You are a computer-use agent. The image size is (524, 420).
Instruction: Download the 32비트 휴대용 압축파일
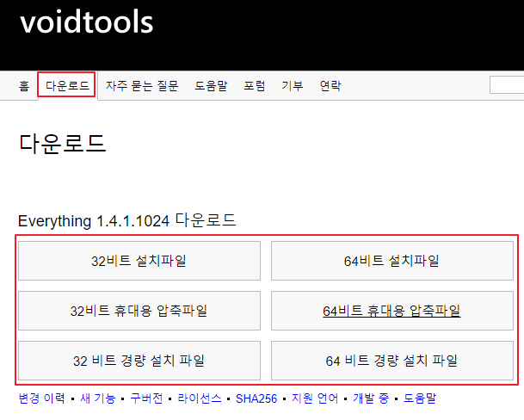139,311
